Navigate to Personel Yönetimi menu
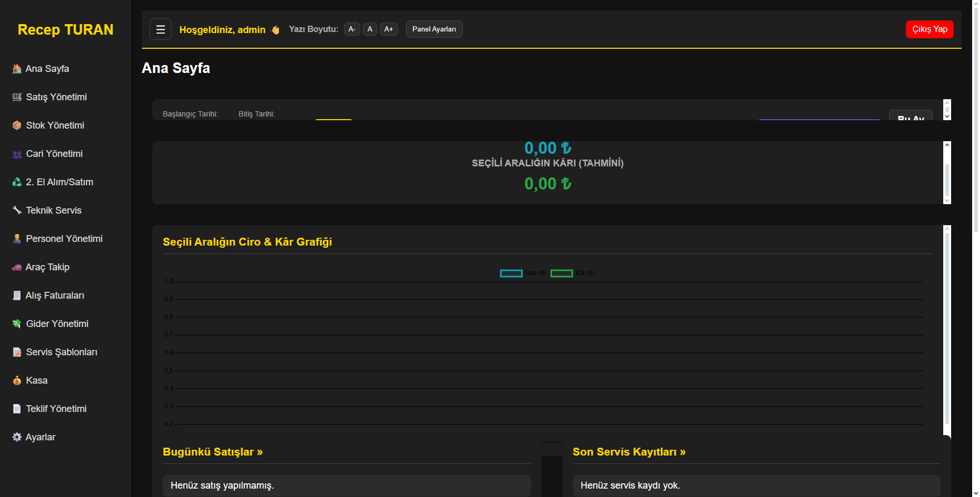980x497 pixels. pos(64,239)
